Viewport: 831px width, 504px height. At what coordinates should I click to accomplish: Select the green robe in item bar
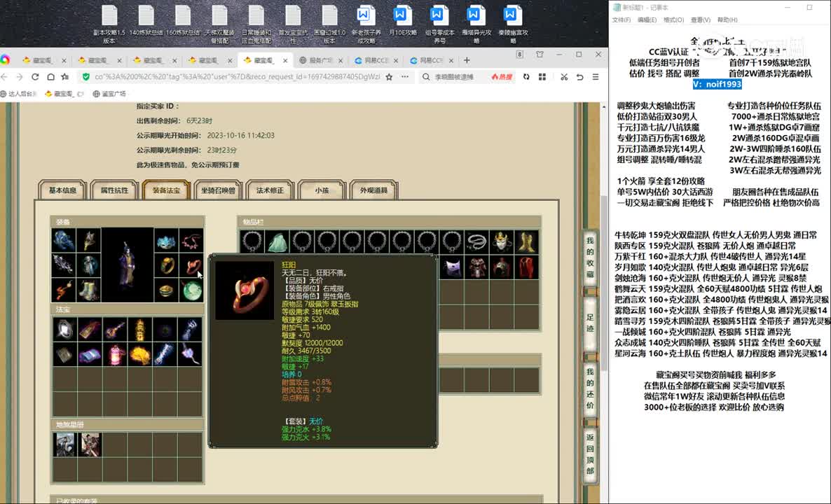click(277, 242)
